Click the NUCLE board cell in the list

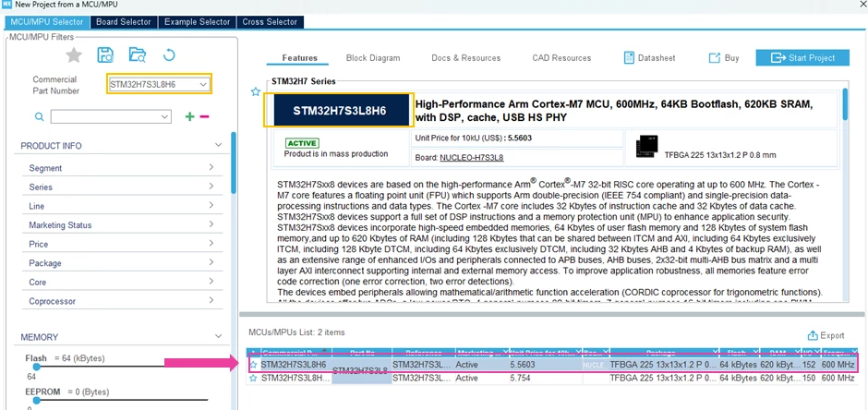(x=595, y=365)
